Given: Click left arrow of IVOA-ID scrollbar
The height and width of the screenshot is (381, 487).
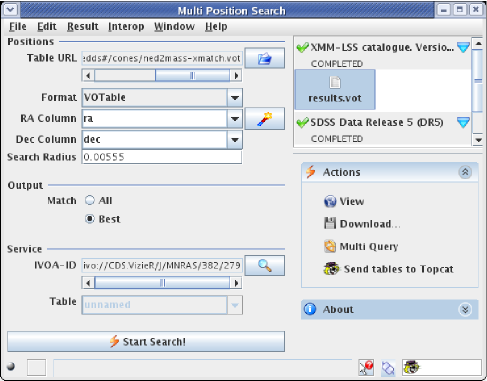Looking at the screenshot, I should click(88, 283).
